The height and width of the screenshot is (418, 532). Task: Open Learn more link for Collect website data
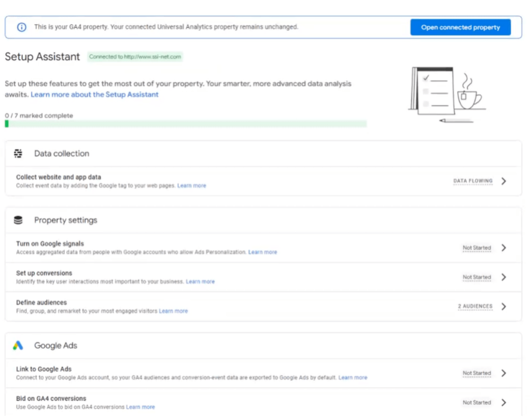tap(192, 186)
